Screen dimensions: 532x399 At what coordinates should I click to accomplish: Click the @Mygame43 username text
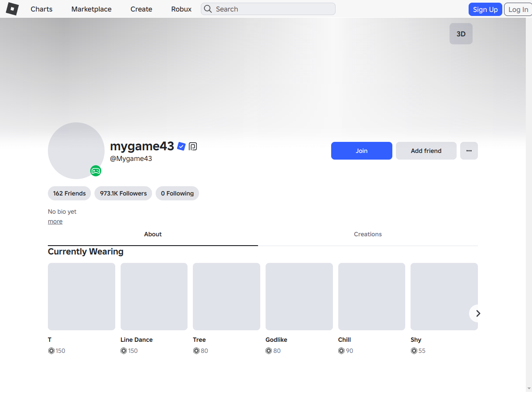click(x=131, y=158)
